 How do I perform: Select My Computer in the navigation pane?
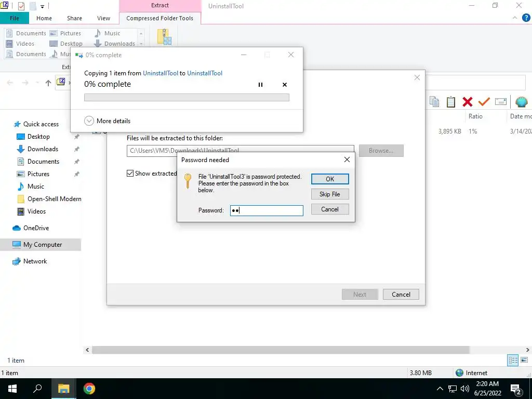41,245
